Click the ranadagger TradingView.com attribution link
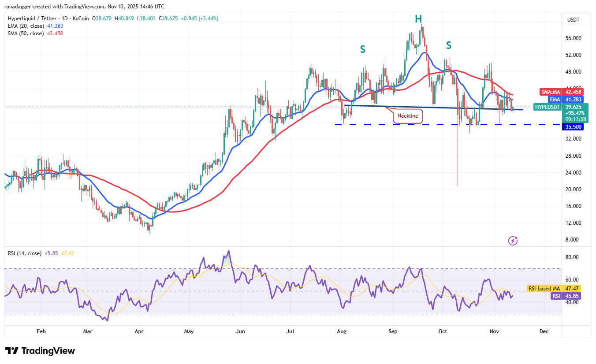The height and width of the screenshot is (364, 596). [x=84, y=6]
